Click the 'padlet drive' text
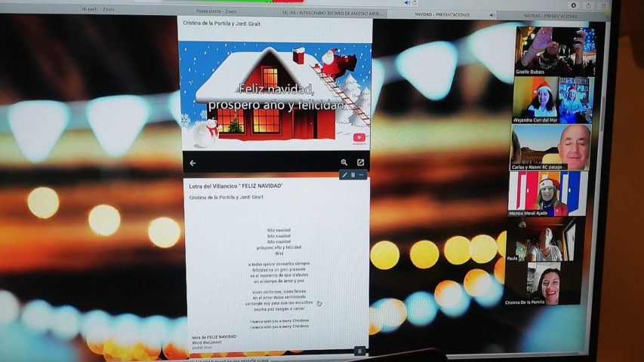Image resolution: width=644 pixels, height=362 pixels. coord(202,347)
